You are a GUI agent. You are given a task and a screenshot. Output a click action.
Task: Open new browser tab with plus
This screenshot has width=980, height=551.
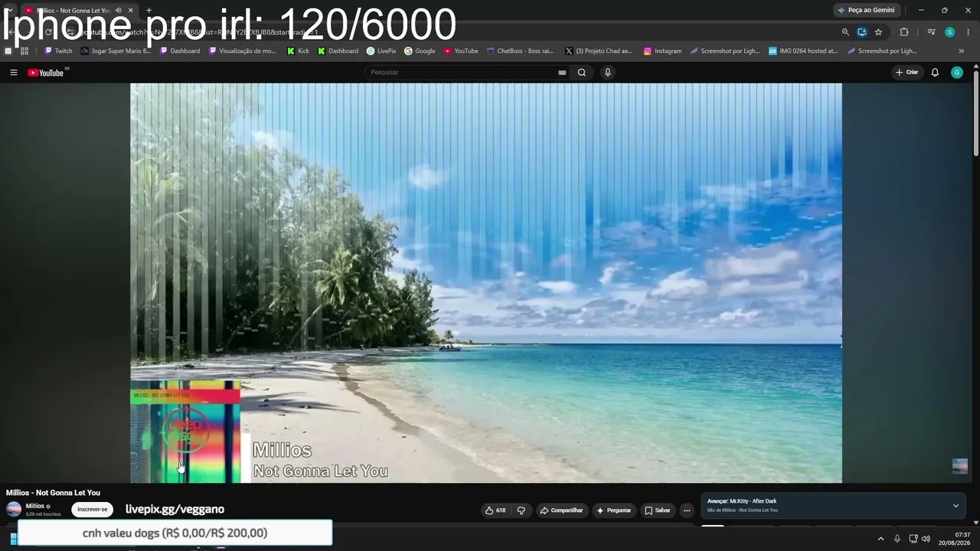click(x=149, y=11)
